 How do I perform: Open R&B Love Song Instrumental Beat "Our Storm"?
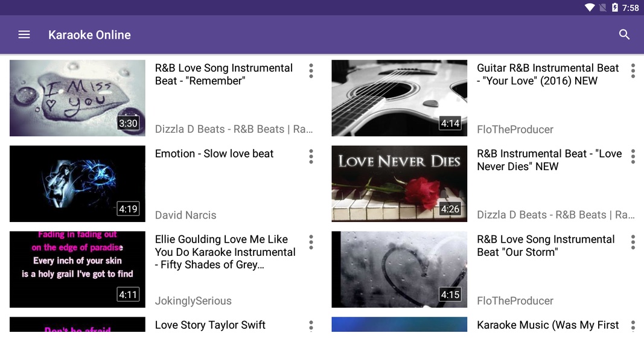[546, 246]
